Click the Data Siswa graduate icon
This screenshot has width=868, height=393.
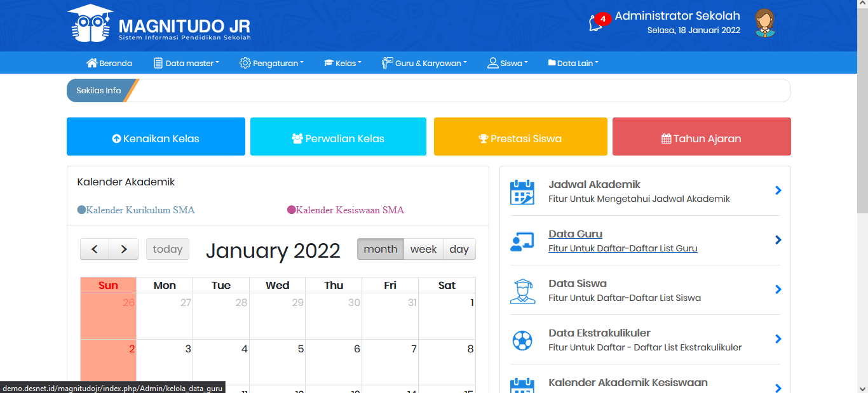tap(522, 291)
